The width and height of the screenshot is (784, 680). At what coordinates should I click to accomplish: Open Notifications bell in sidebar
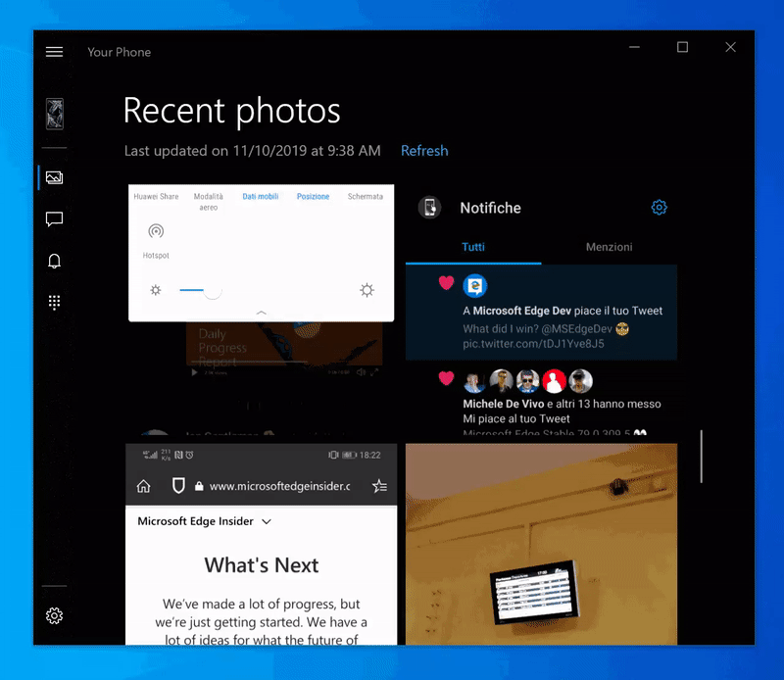[54, 261]
